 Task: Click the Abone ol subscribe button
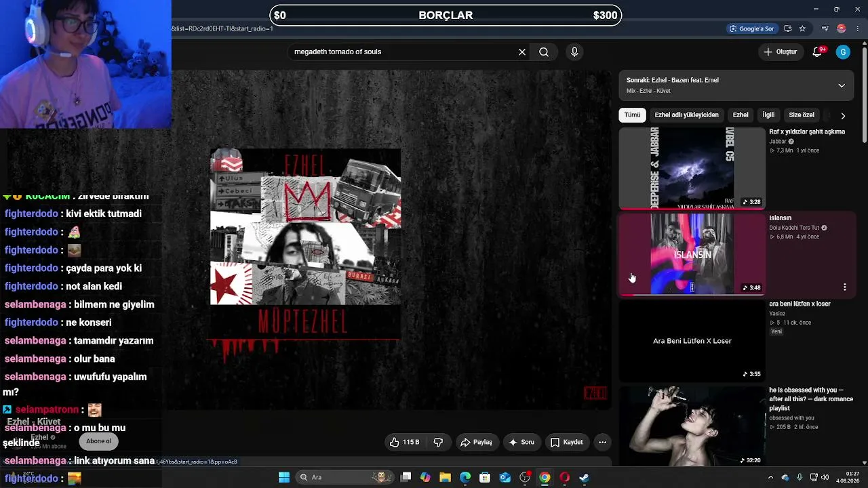(98, 441)
